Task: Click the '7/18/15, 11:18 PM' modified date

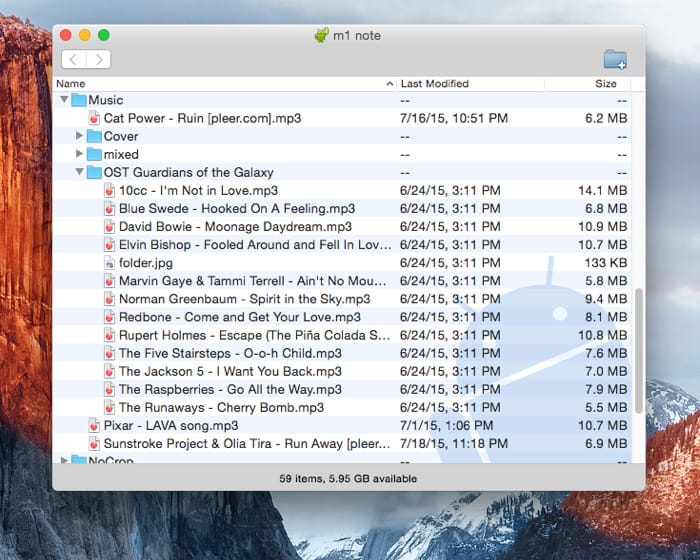Action: pyautogui.click(x=454, y=443)
